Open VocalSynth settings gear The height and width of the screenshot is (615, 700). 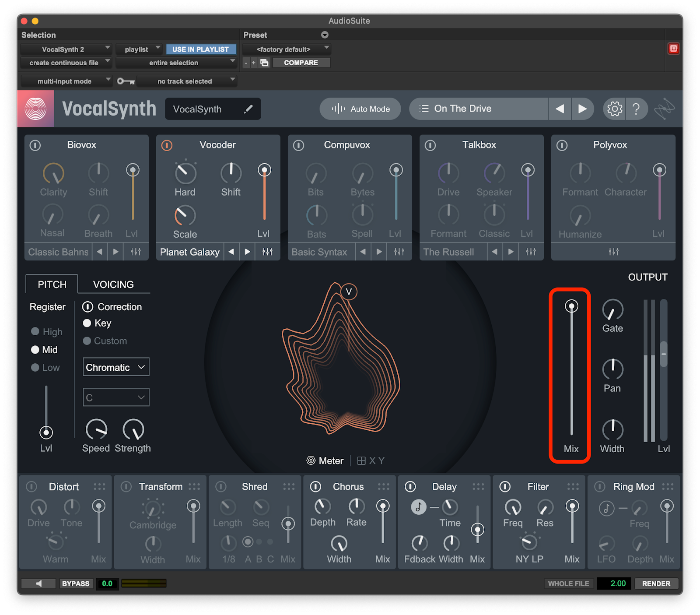pos(614,109)
